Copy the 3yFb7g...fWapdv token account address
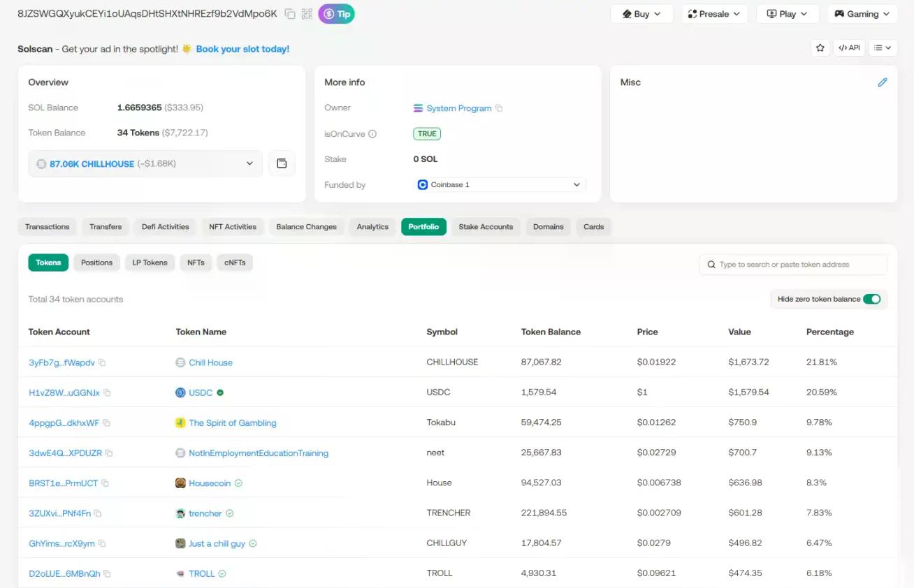Screen dimensions: 914x588 [x=102, y=363]
